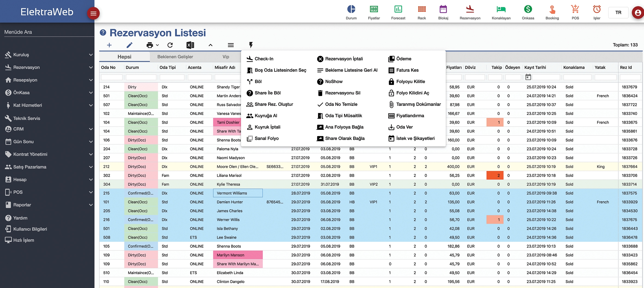Open the print options dropdown arrow
Screen dimensions: 644x288
pos(157,45)
